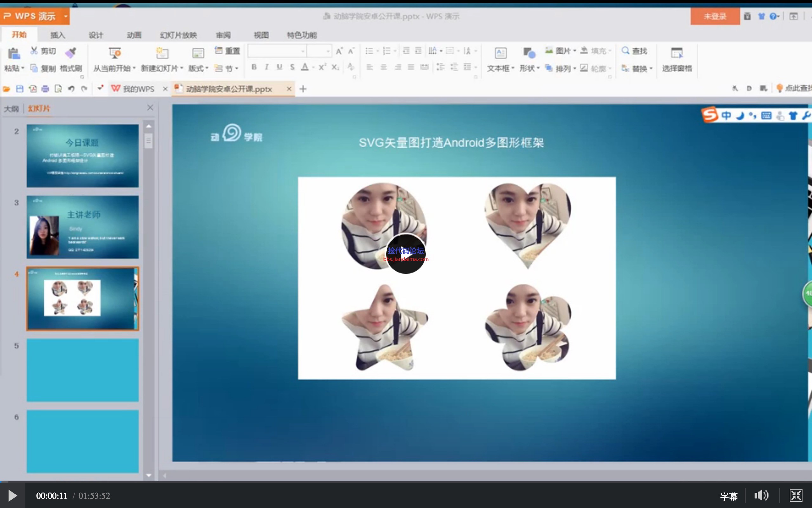Screen dimensions: 812x508
Task: Switch to the 大纲 outline tab
Action: (11, 109)
